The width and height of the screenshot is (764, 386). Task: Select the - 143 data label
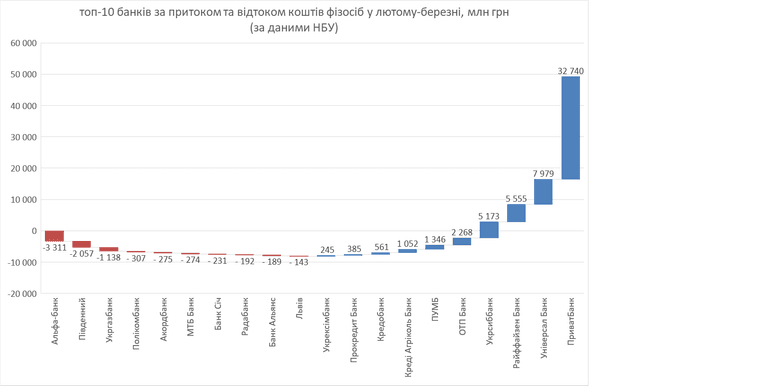(x=299, y=262)
